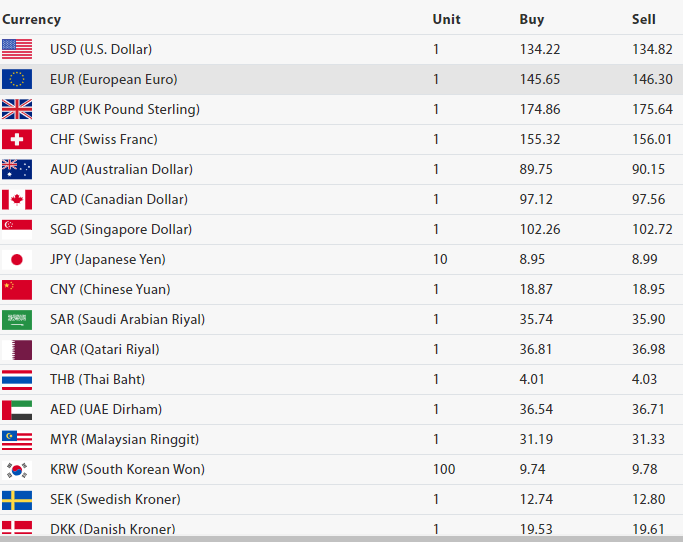Select the Australian flag icon

[17, 169]
